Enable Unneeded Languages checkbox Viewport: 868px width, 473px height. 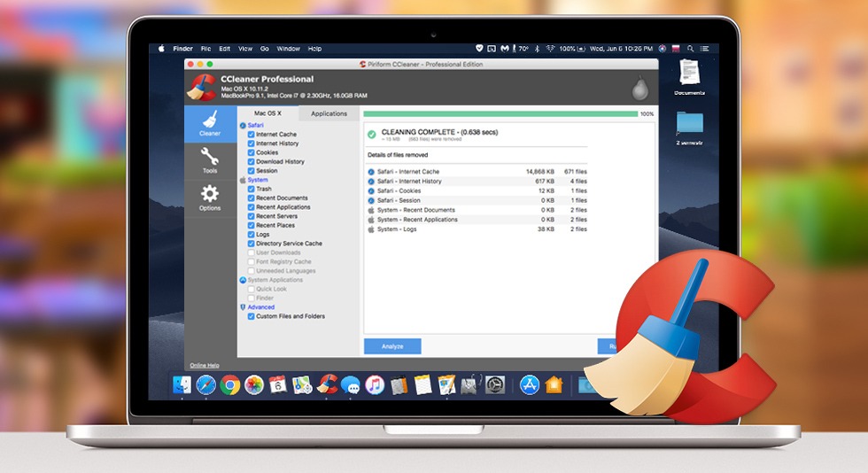[x=251, y=271]
